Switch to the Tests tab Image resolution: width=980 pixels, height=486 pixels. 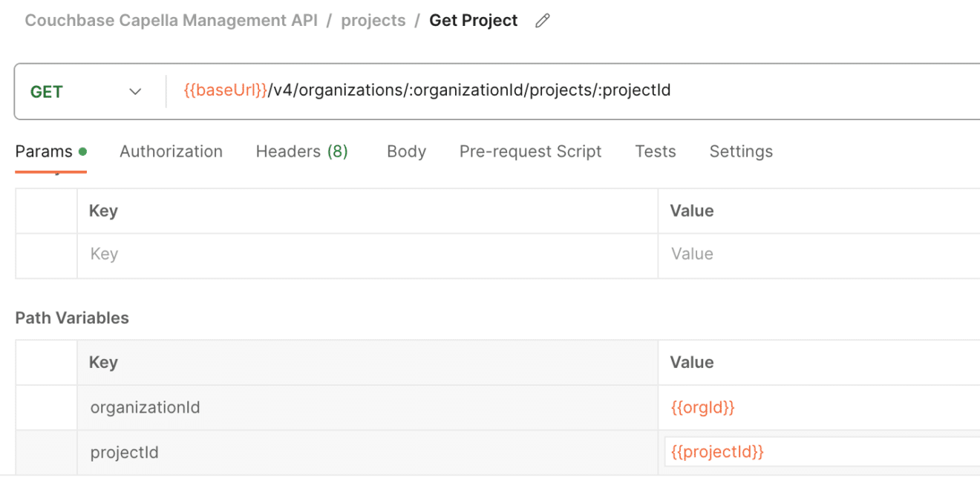(x=656, y=151)
